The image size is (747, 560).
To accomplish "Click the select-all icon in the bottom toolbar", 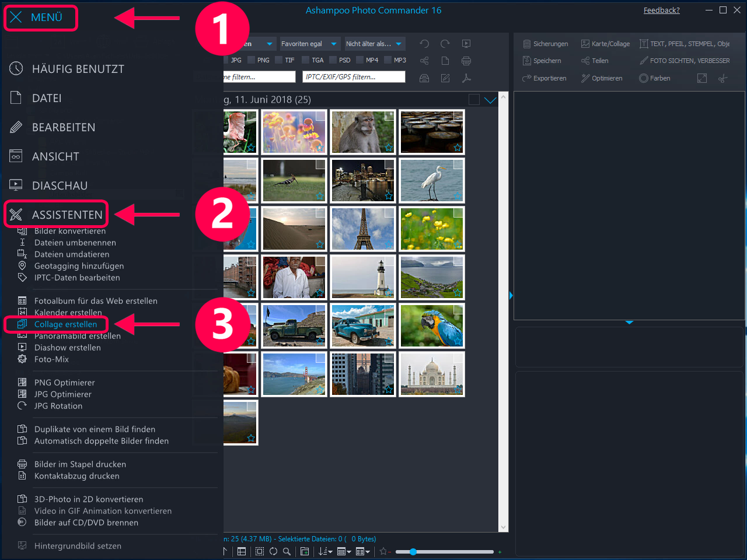I will [x=260, y=551].
